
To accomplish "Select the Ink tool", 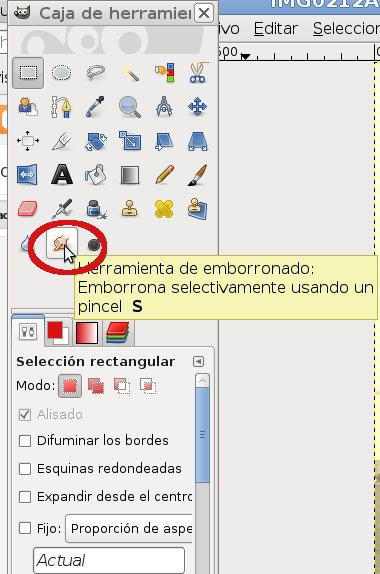I will coord(96,209).
